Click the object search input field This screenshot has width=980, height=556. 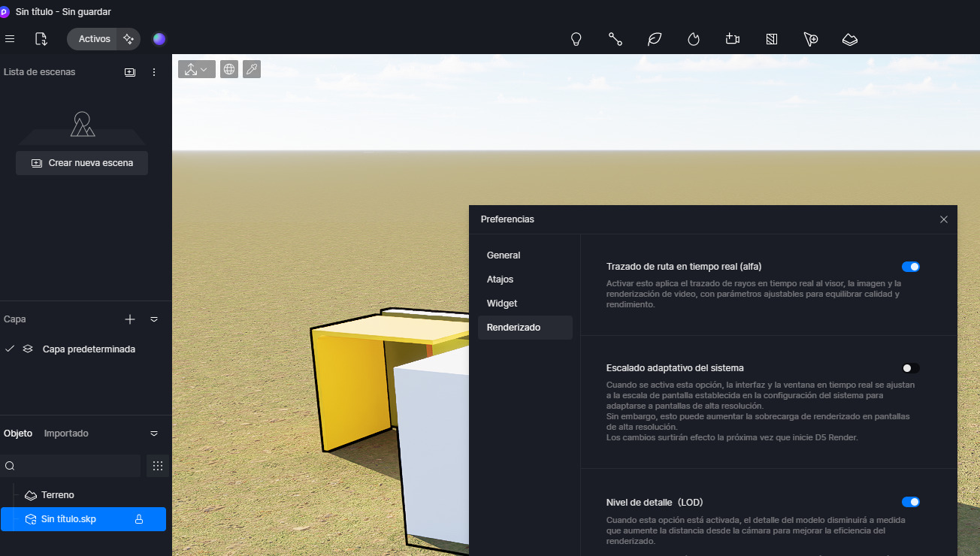coord(71,466)
